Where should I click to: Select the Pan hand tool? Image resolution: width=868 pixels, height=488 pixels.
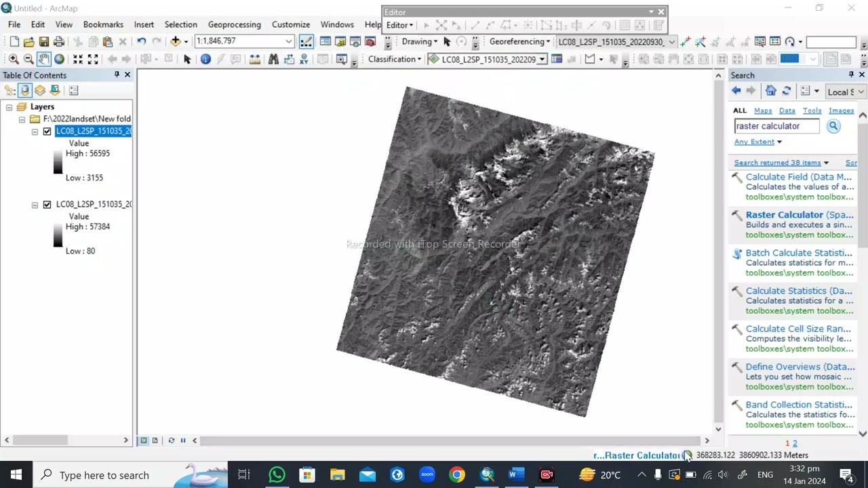click(43, 60)
